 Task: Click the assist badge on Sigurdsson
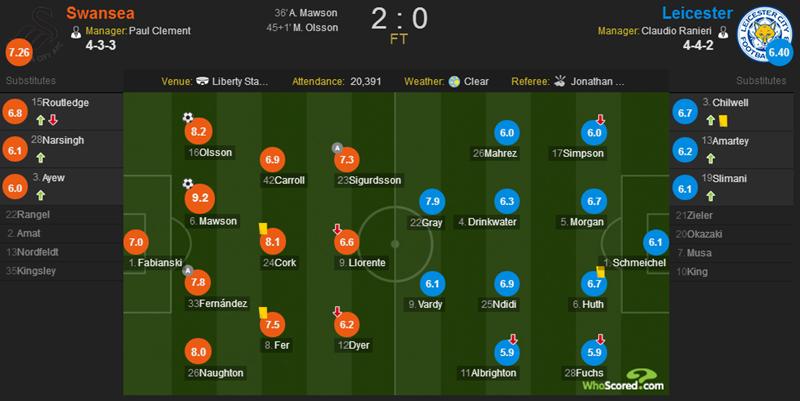coord(338,148)
